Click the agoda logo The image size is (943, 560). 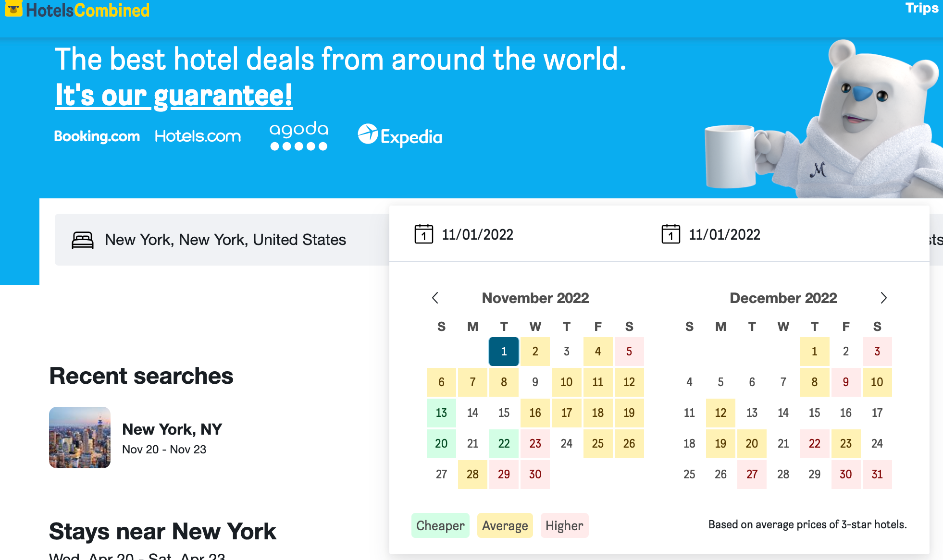[298, 136]
